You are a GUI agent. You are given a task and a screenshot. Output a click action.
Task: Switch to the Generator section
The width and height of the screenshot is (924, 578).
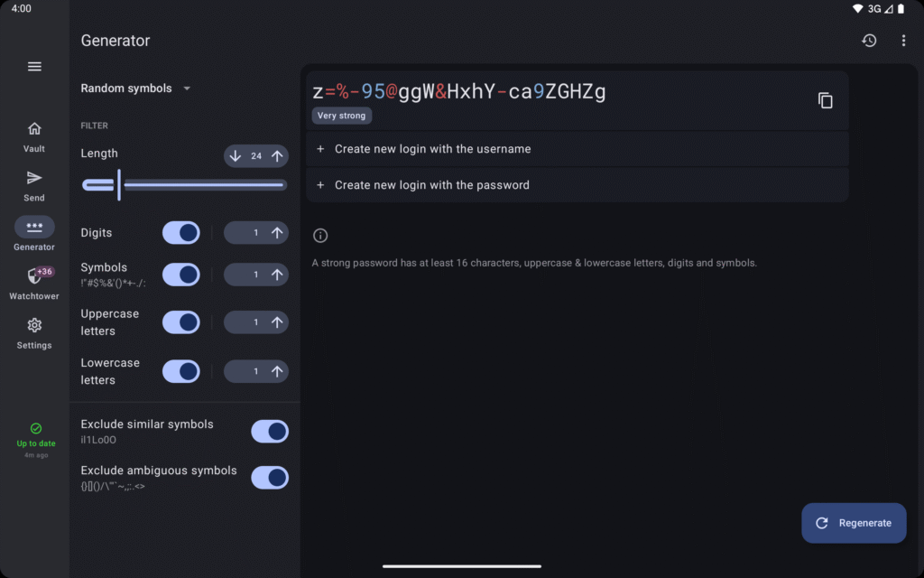(x=33, y=232)
